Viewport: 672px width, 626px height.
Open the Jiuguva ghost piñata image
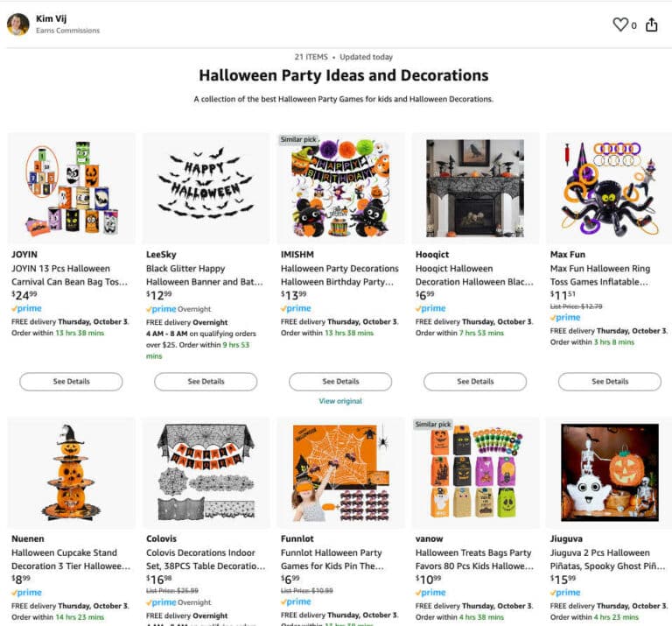pos(610,473)
